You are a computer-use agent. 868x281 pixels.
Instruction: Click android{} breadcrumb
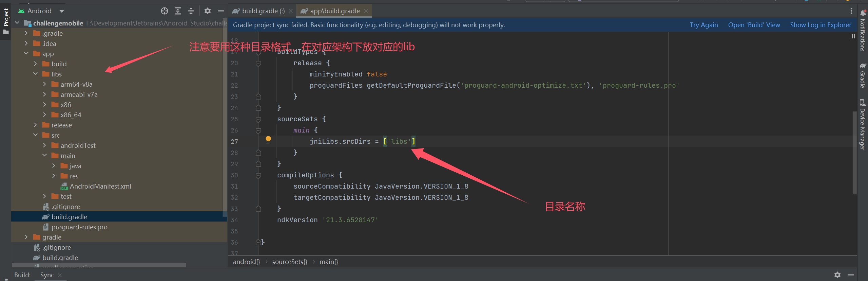click(x=246, y=262)
